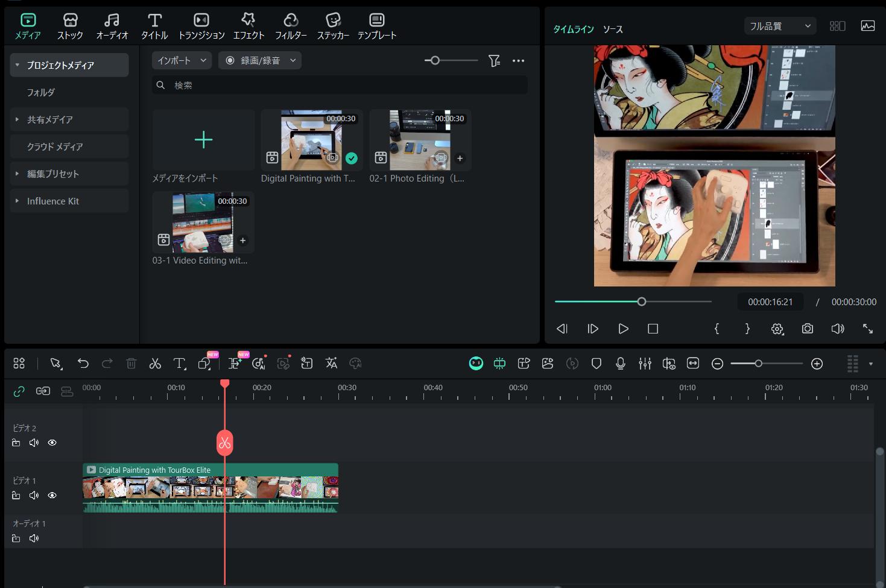
Task: Click the scissors split icon in timeline toolbar
Action: [155, 364]
